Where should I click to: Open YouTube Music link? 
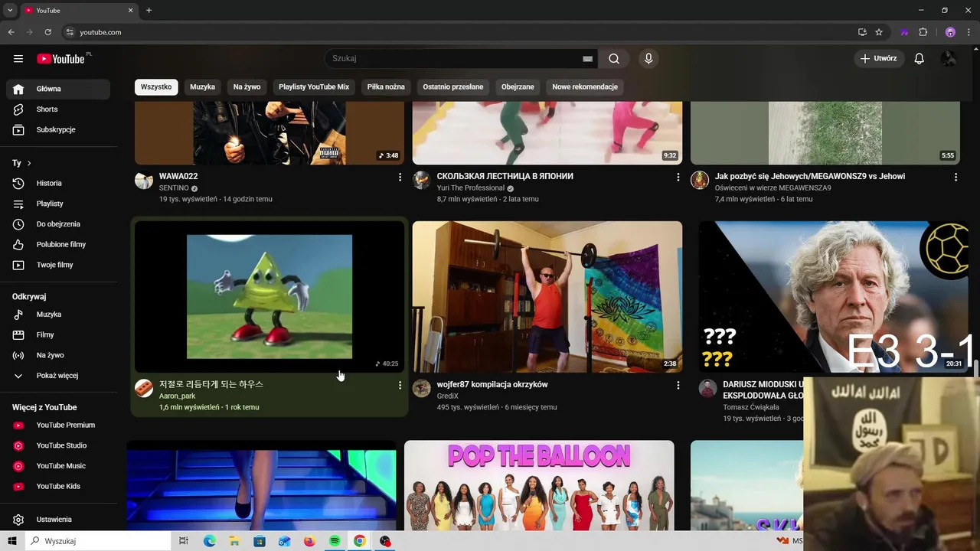tap(58, 466)
